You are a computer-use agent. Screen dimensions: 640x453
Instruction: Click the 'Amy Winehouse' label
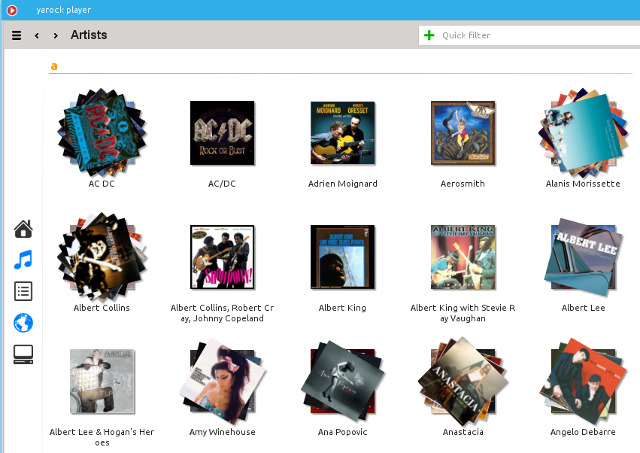click(x=222, y=432)
